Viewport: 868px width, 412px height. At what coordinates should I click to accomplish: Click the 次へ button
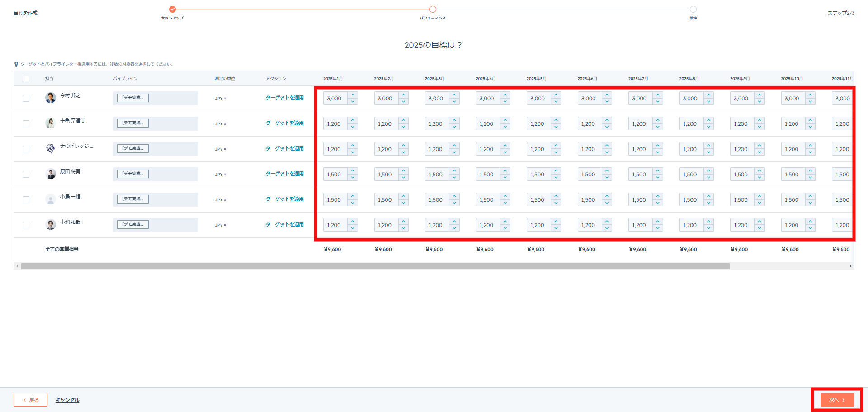(837, 400)
